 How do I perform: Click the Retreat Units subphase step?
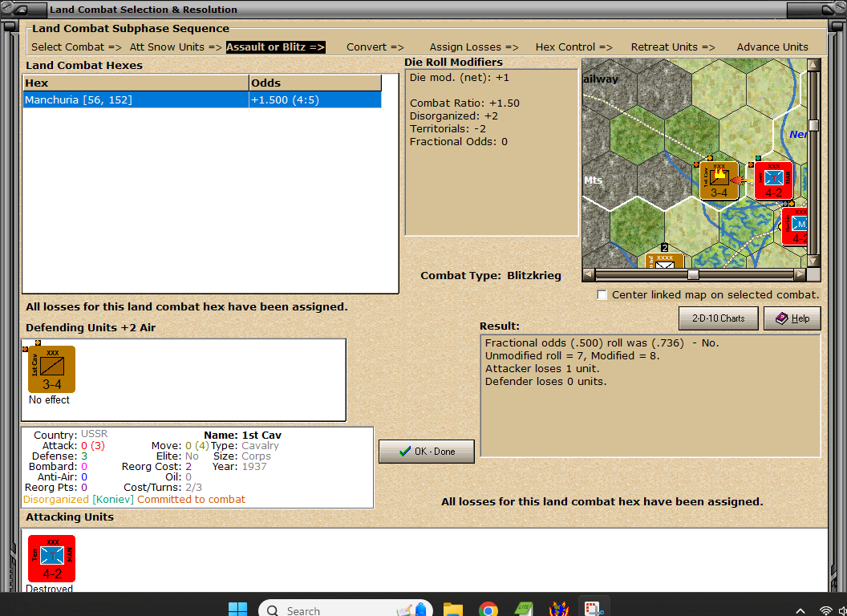tap(673, 47)
